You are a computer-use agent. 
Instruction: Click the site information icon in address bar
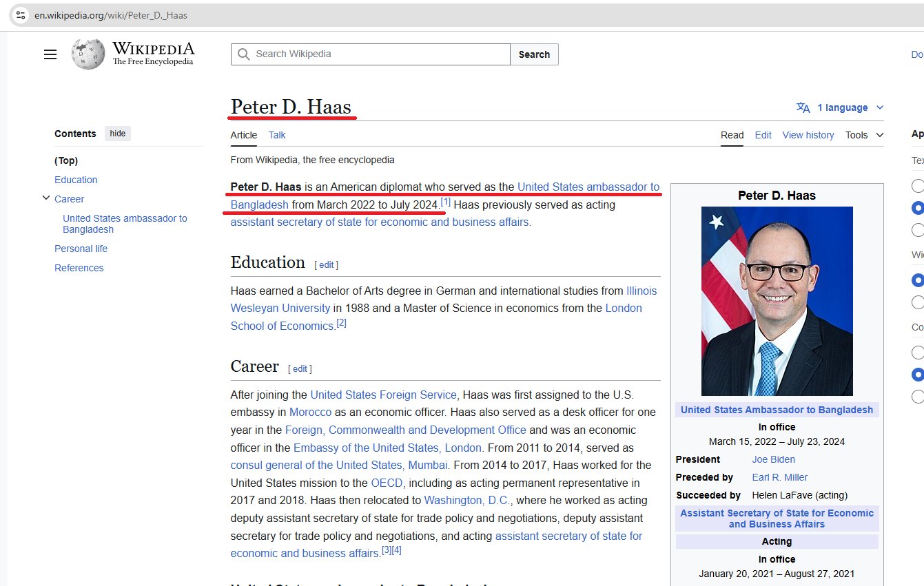[x=21, y=14]
